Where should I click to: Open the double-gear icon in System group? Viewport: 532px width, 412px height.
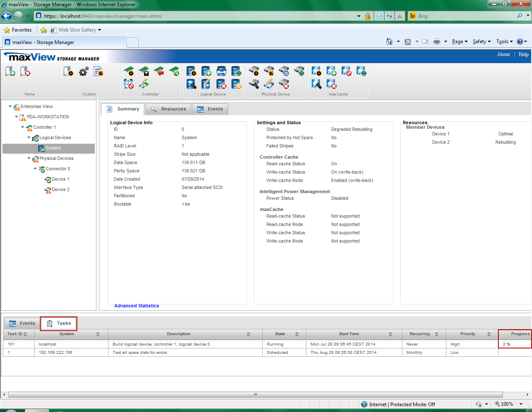(84, 72)
